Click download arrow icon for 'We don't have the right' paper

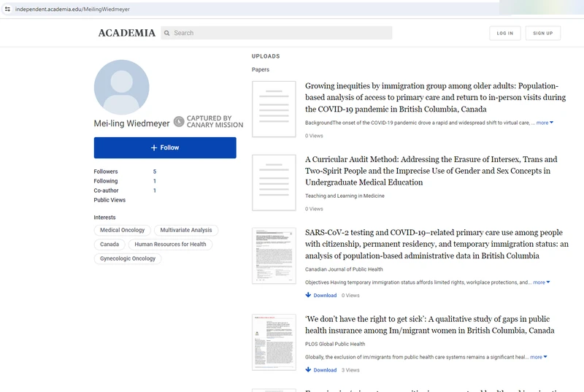(x=308, y=369)
